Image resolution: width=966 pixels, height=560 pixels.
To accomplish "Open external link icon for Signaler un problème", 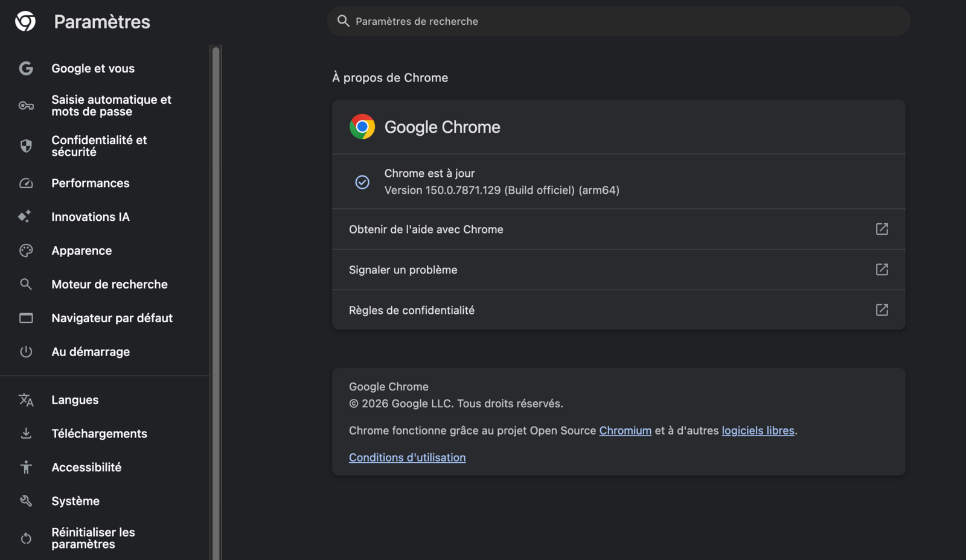I will click(882, 269).
